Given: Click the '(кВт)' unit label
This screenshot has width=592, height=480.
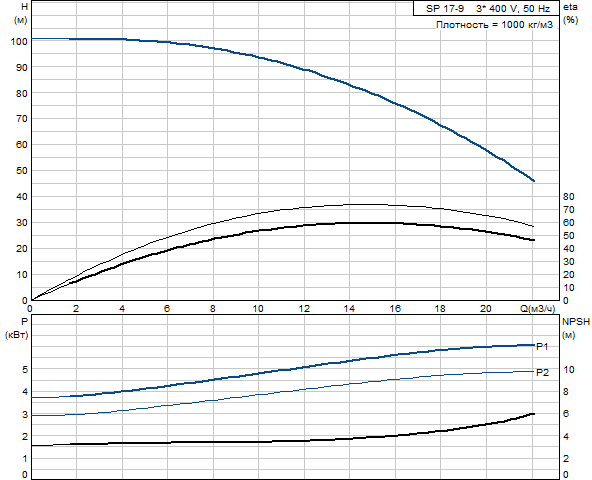Looking at the screenshot, I should coord(17,335).
